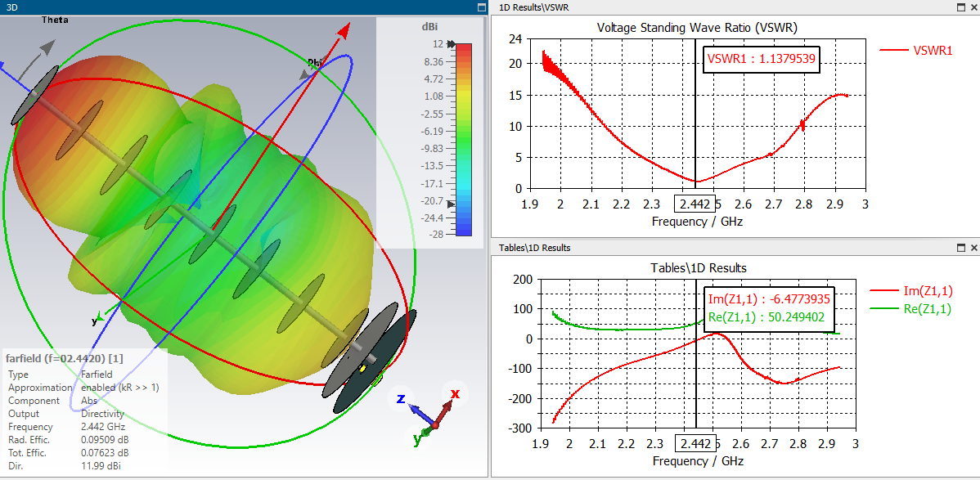Select the VSWR1 legend entry
Screen dimensions: 980x480
pos(915,51)
